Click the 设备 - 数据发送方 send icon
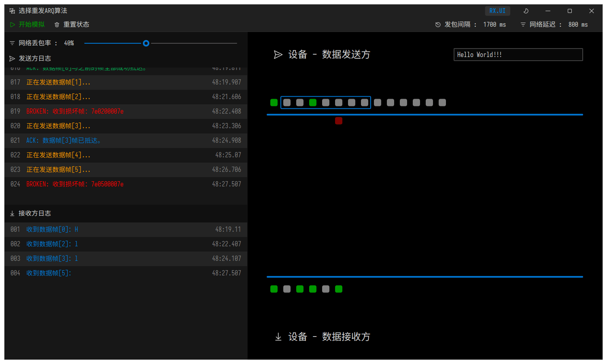Screen dimensions: 607x364 [x=278, y=55]
